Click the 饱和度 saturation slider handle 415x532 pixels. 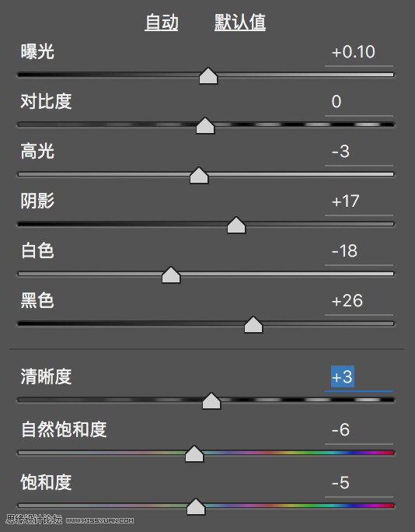(196, 506)
